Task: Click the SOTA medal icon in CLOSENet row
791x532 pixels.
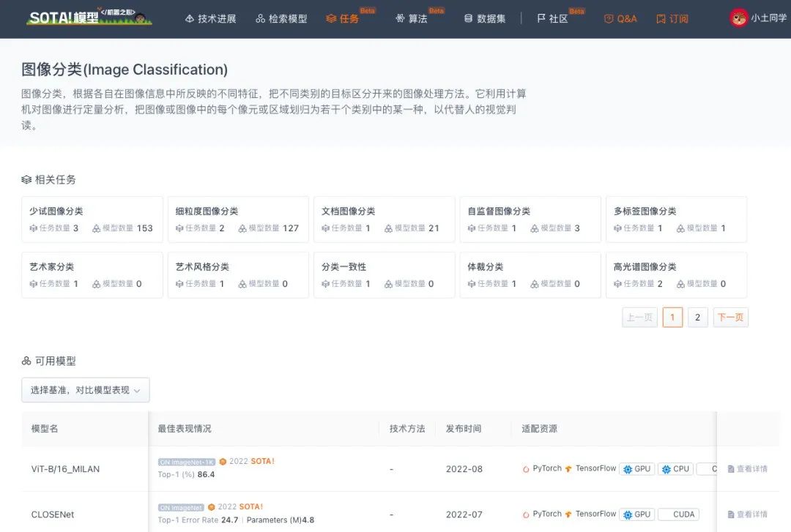Action: 212,507
